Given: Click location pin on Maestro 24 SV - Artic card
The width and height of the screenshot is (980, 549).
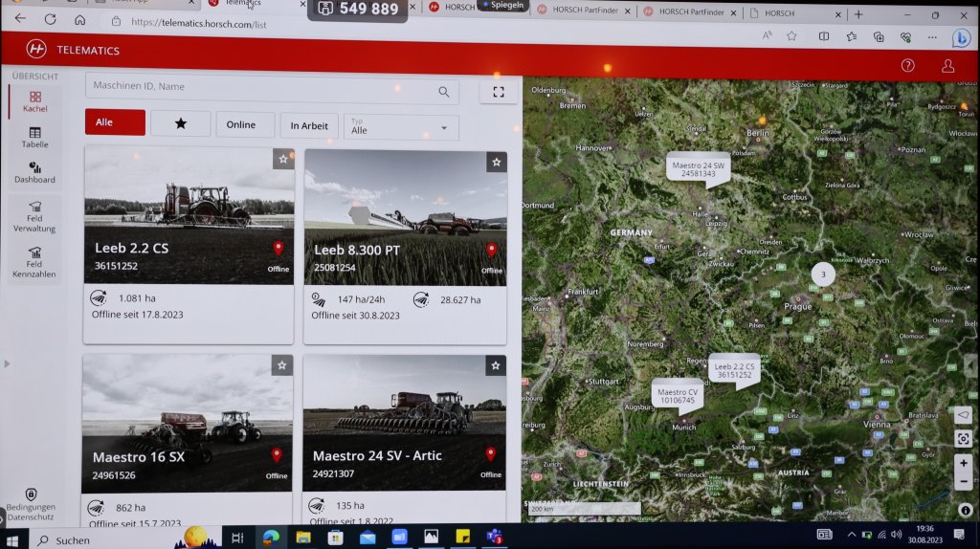Looking at the screenshot, I should [491, 453].
